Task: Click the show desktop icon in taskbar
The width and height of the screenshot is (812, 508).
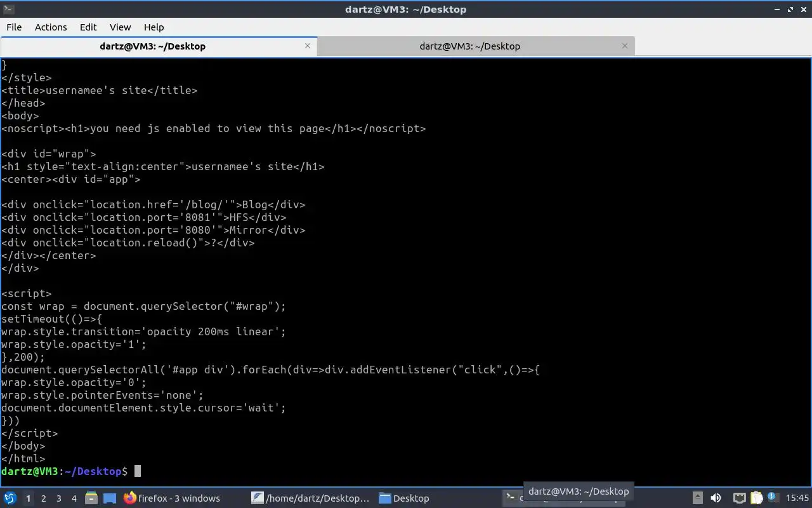Action: click(110, 498)
